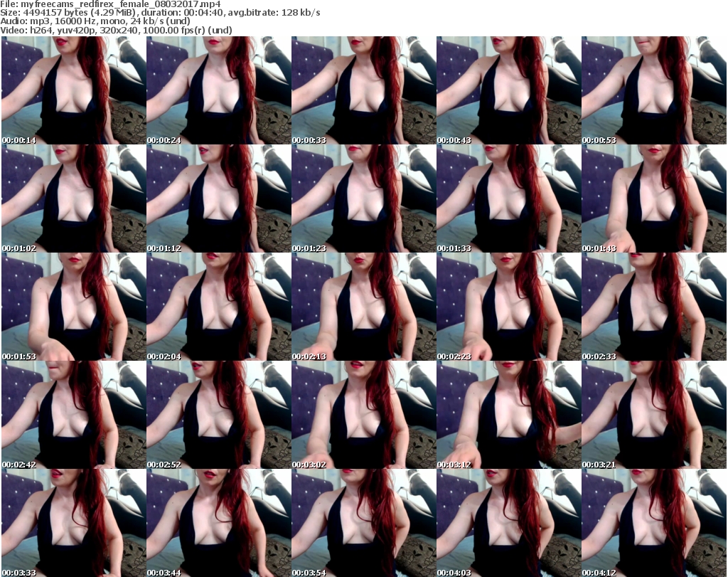Choose the thumbnail frame at 00:03:02
This screenshot has height=577, width=728.
[x=363, y=415]
